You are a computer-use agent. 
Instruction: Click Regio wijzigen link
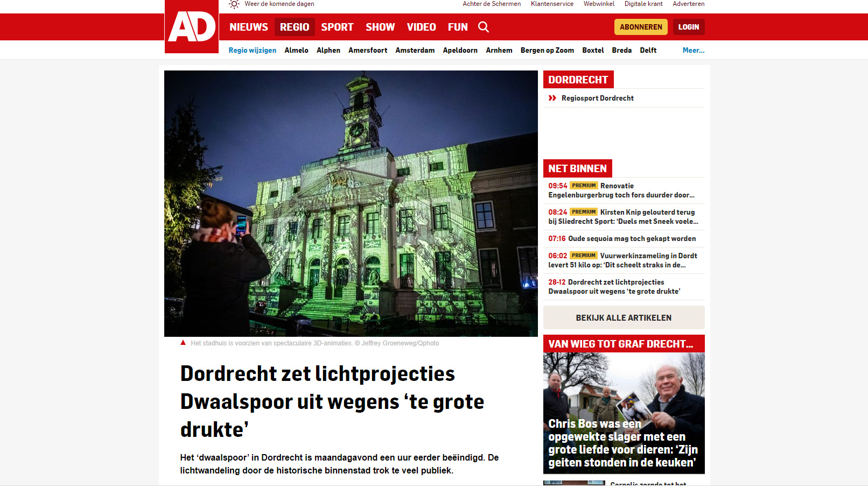coord(252,50)
